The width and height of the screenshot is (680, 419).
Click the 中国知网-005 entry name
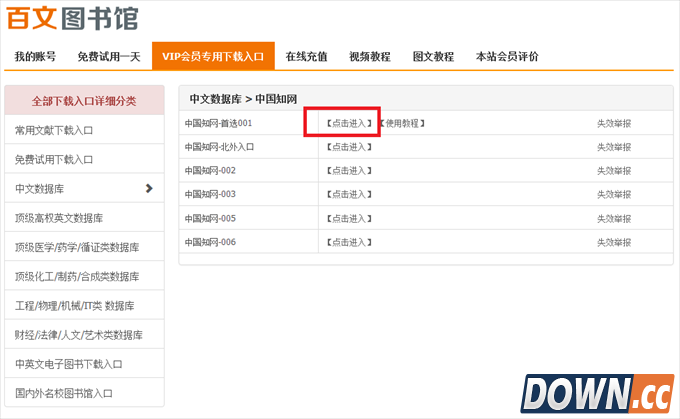210,218
